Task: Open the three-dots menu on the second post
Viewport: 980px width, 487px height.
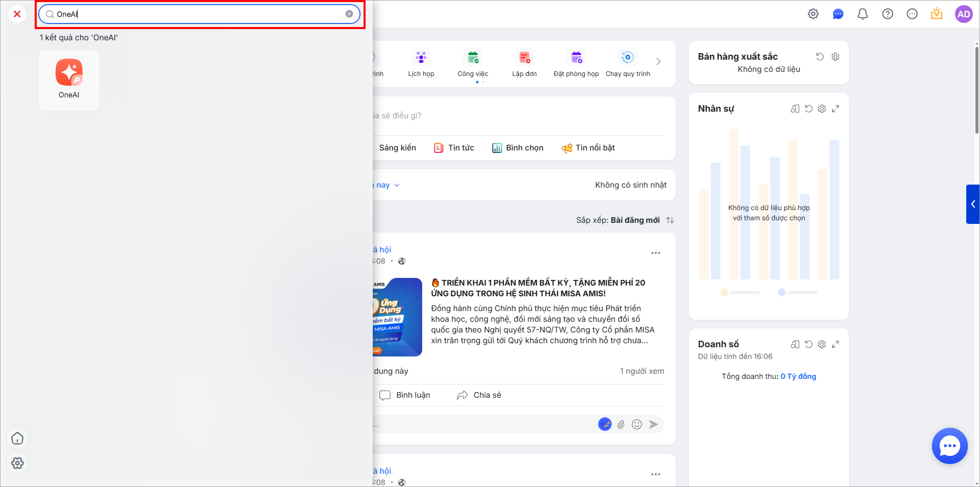Action: tap(656, 474)
